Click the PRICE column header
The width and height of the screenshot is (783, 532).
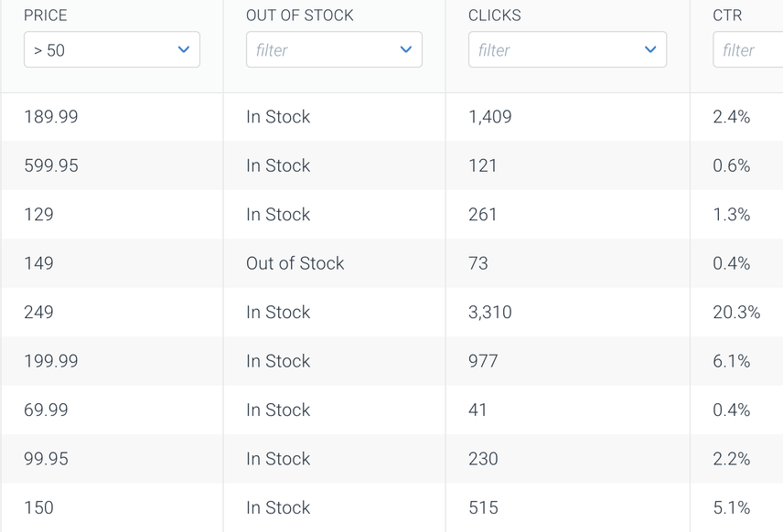(46, 16)
